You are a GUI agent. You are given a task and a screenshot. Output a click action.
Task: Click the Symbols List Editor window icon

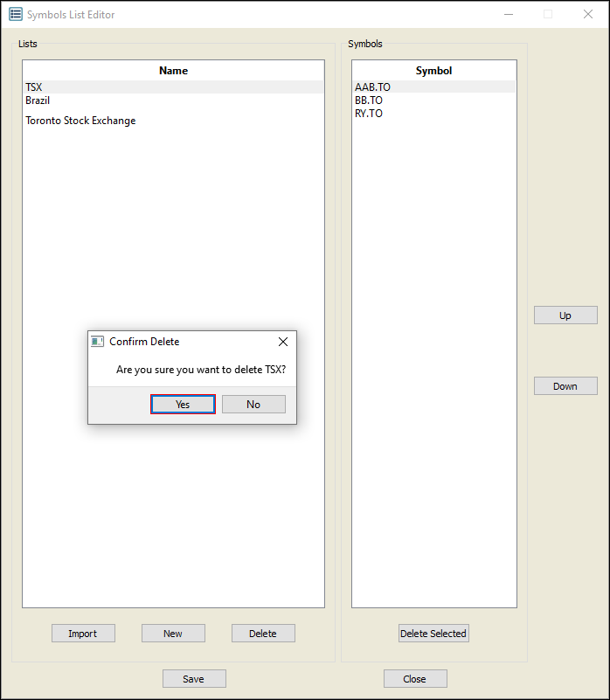tap(16, 15)
